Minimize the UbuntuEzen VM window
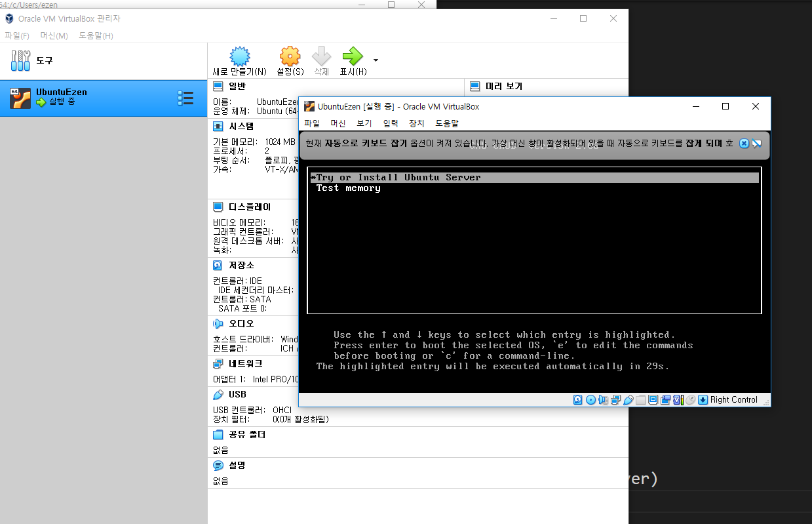The image size is (812, 524). click(x=695, y=106)
